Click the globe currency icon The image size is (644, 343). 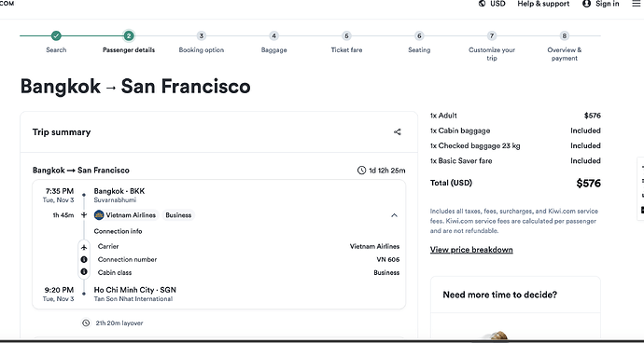click(x=483, y=4)
